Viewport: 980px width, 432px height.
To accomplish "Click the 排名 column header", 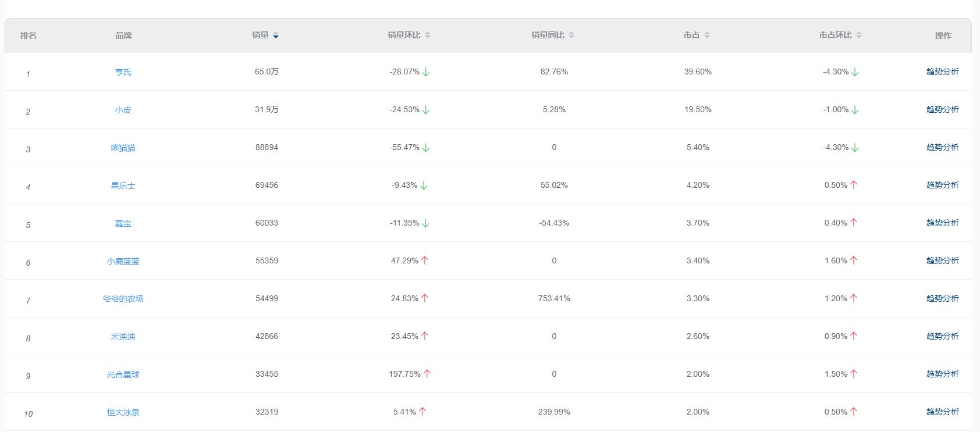I will coord(29,35).
